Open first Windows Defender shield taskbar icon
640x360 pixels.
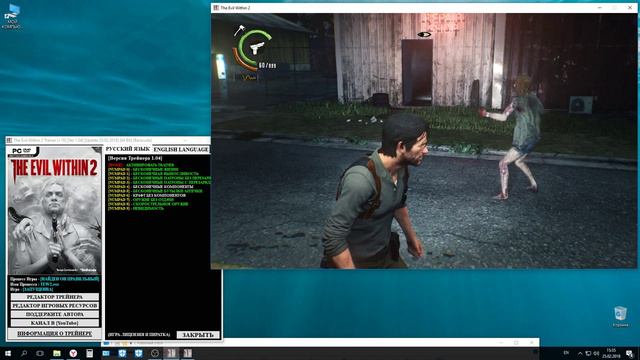[x=122, y=353]
